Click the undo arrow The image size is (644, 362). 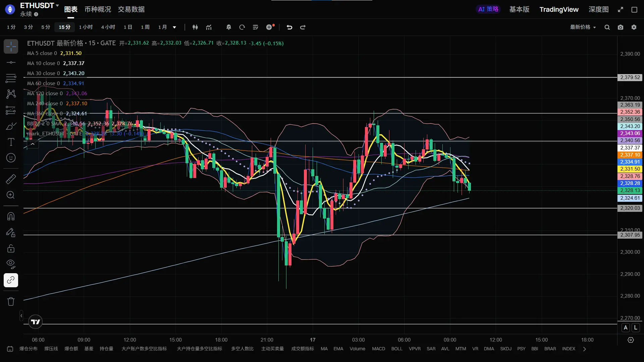click(x=289, y=27)
